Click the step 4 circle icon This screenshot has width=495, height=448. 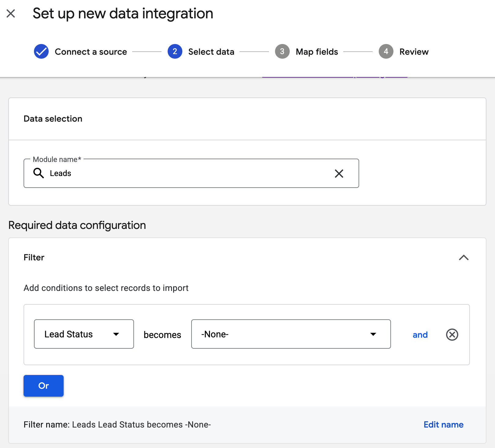click(x=386, y=52)
